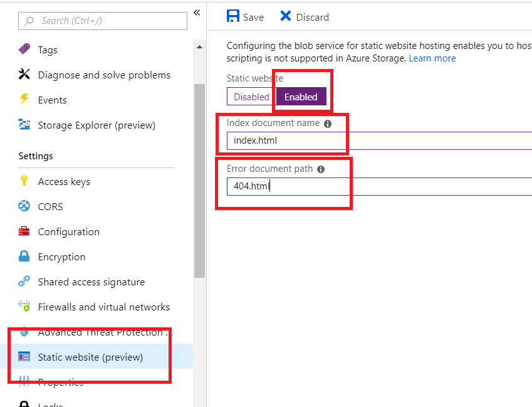Click the Access keys key icon

click(24, 181)
